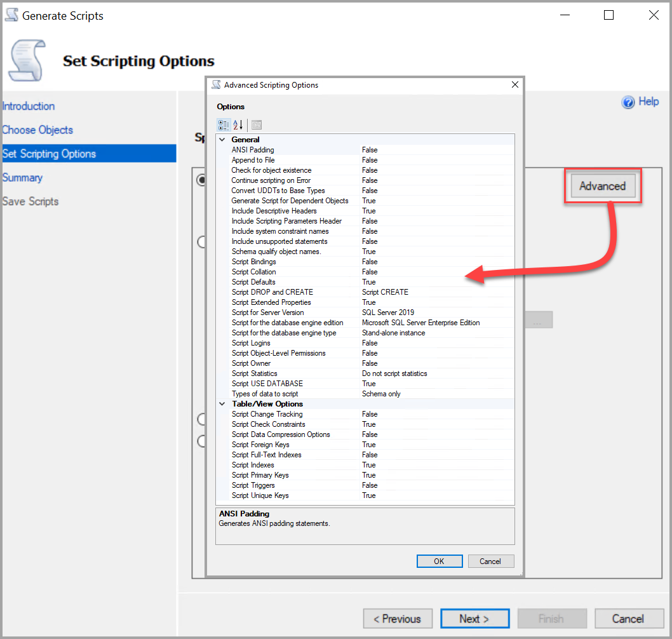Open the Summary page

(x=23, y=177)
